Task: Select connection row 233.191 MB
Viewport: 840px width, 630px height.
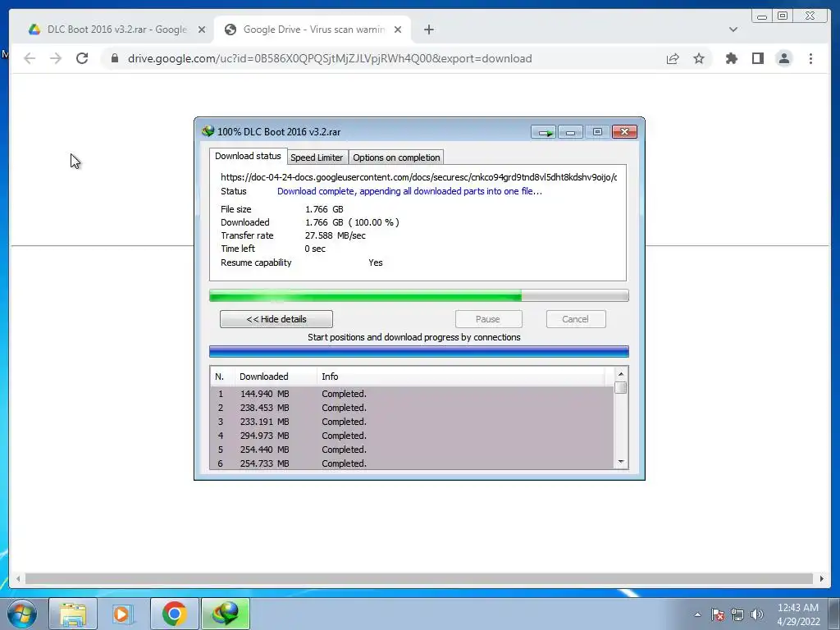Action: (x=412, y=422)
